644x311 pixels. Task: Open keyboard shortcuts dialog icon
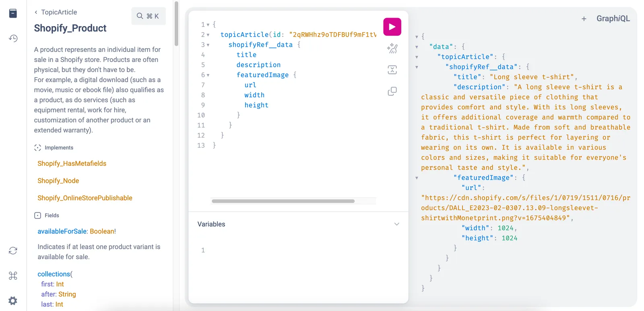point(13,276)
